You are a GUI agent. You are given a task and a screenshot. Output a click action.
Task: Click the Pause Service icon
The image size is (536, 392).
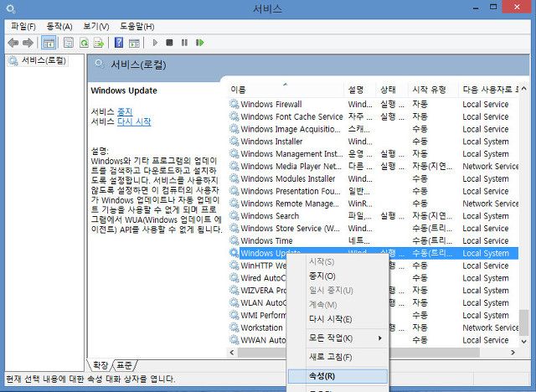coord(184,43)
